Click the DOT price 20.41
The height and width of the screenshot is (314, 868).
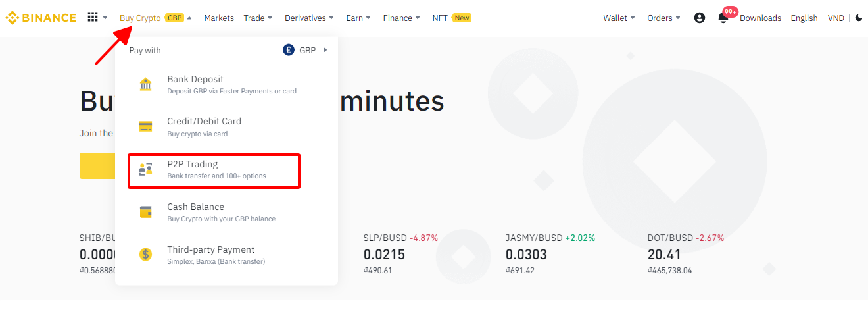click(x=664, y=255)
